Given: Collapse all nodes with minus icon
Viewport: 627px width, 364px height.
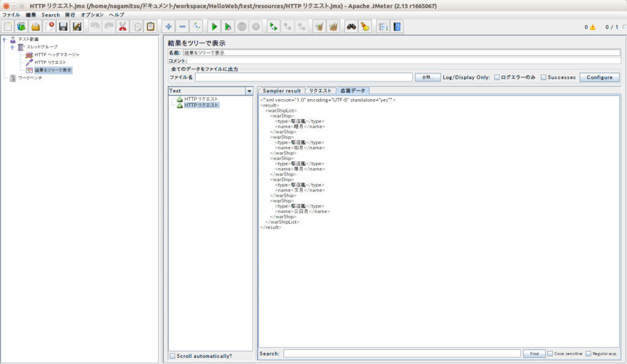Looking at the screenshot, I should tap(182, 27).
